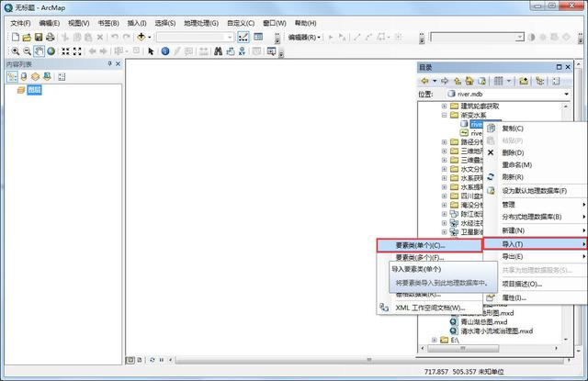
Task: Activate the Pan hand tool
Action: click(x=39, y=50)
